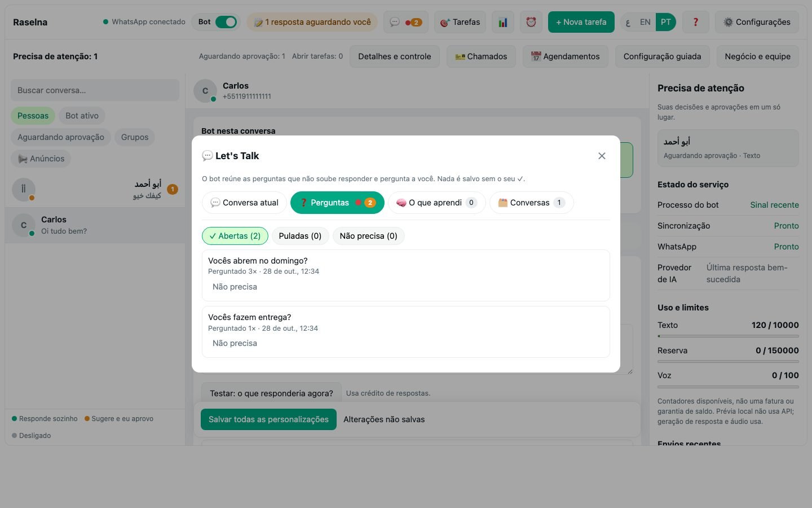
Task: Mark 'Vocês abrem no domingo?' as Não precisa
Action: (235, 287)
